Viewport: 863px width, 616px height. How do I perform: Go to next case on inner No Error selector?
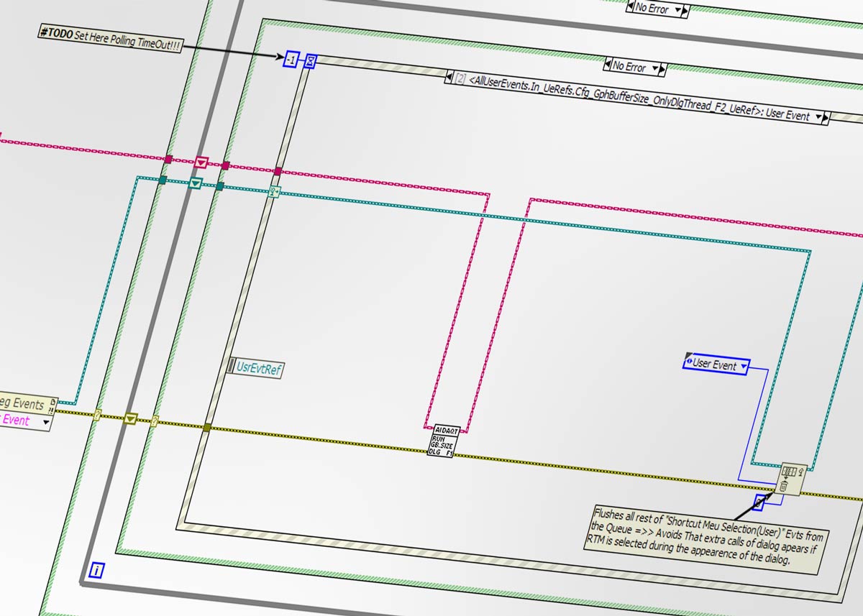click(663, 69)
